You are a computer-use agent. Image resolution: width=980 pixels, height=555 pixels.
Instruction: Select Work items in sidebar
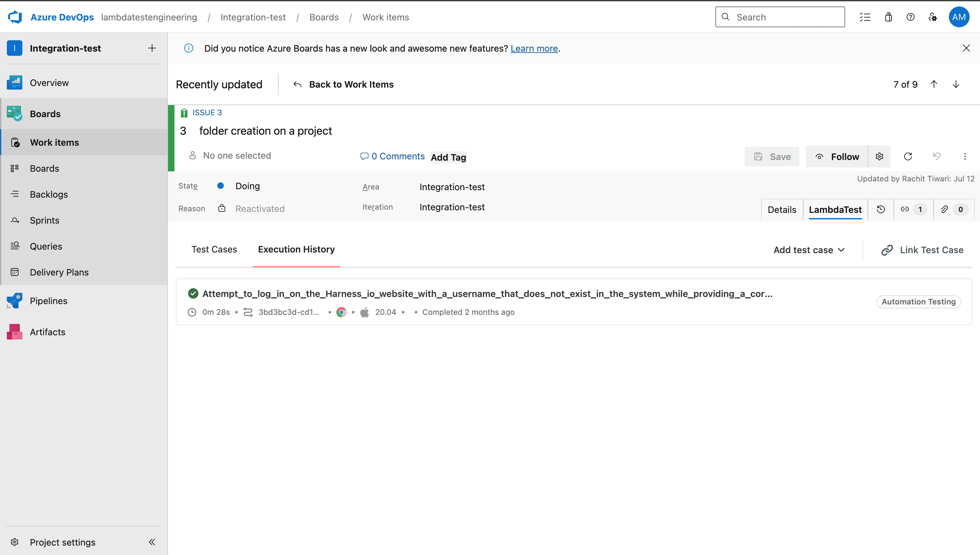[x=84, y=142]
